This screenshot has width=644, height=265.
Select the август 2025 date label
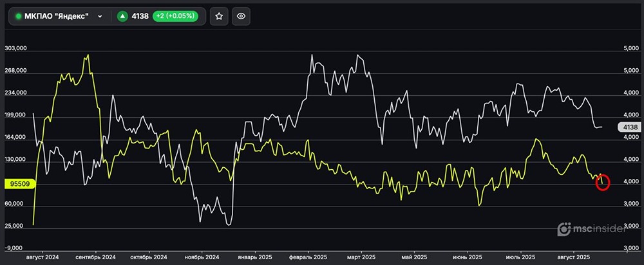pyautogui.click(x=575, y=256)
